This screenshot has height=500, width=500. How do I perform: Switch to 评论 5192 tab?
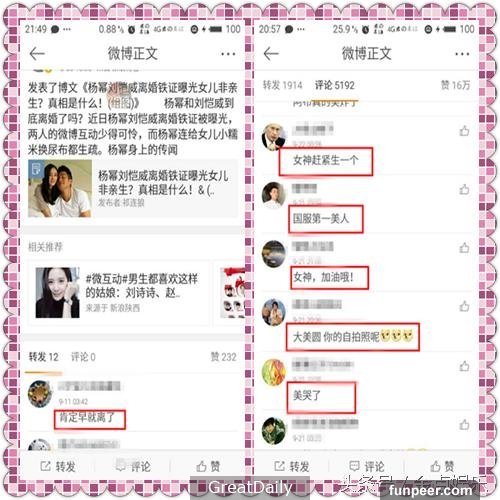pos(335,85)
